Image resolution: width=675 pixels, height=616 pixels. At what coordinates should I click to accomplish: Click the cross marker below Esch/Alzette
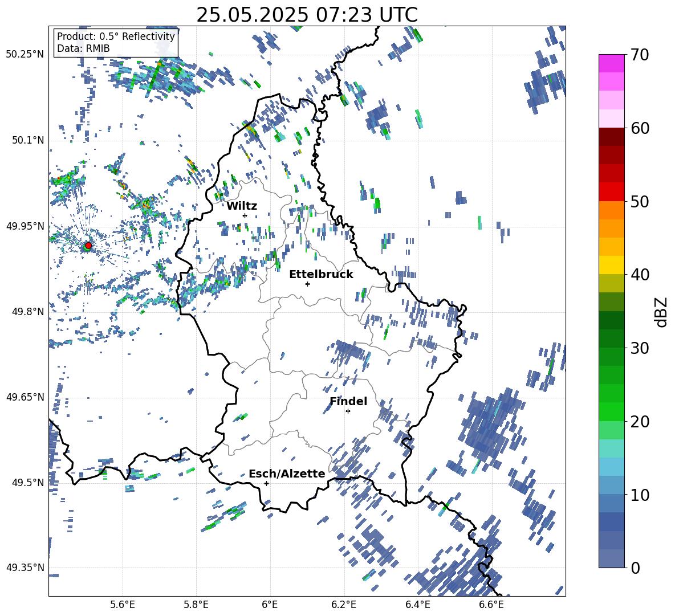point(266,483)
